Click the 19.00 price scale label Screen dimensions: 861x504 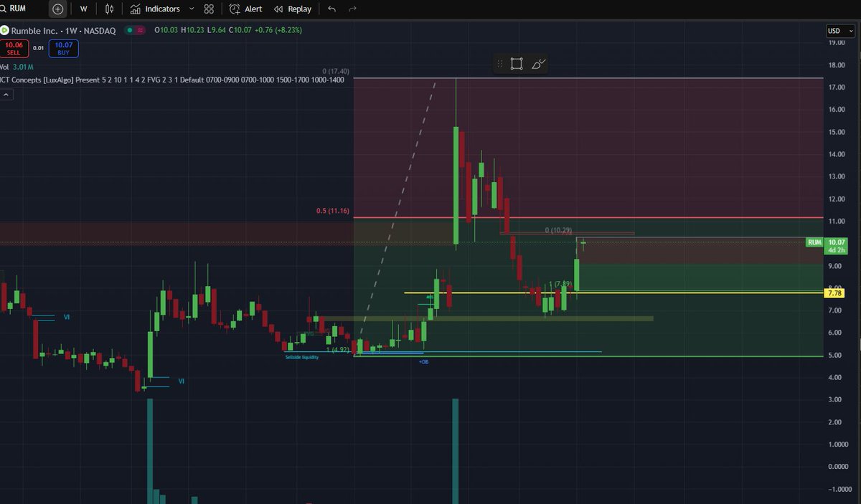pos(836,42)
